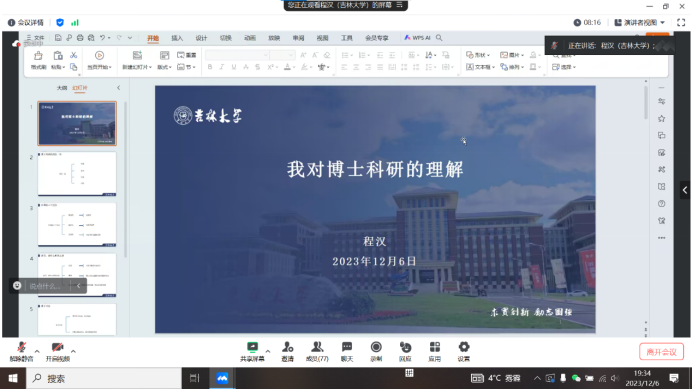Open the Invite icon

coord(288,352)
